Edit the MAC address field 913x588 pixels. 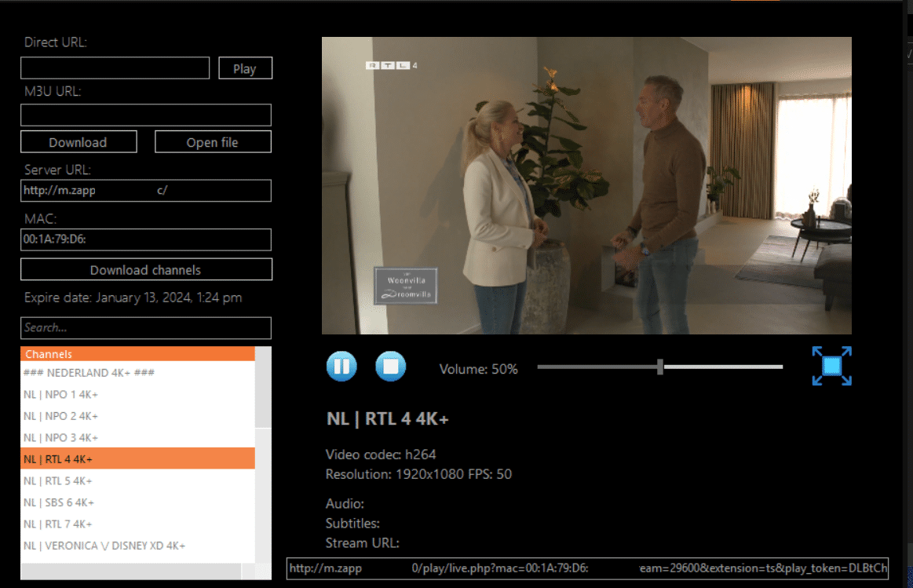145,239
